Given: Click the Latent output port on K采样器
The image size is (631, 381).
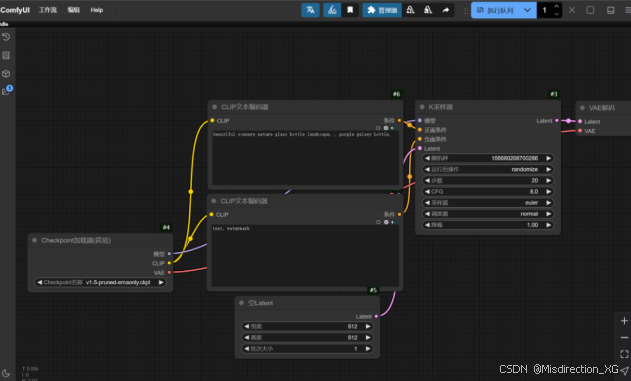Looking at the screenshot, I should coord(557,120).
